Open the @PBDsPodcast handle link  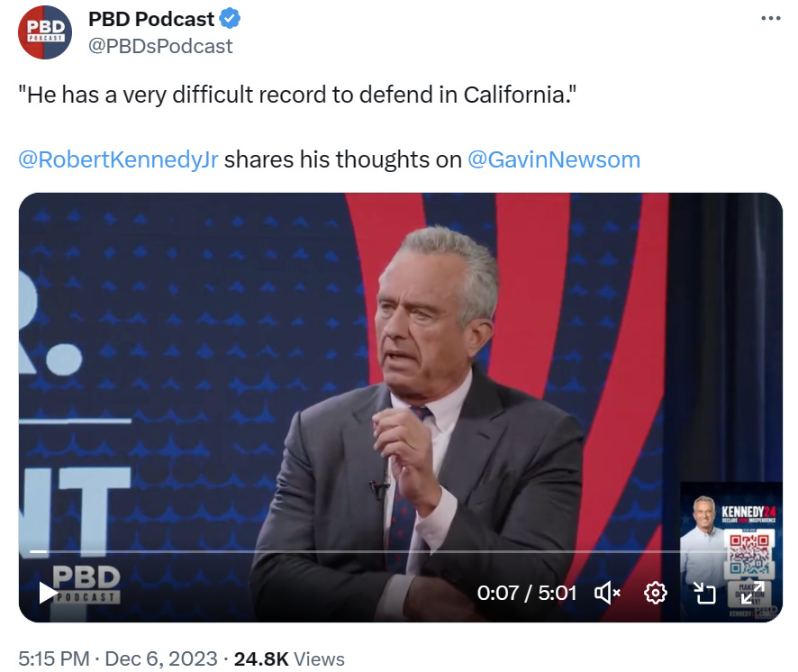pos(160,46)
